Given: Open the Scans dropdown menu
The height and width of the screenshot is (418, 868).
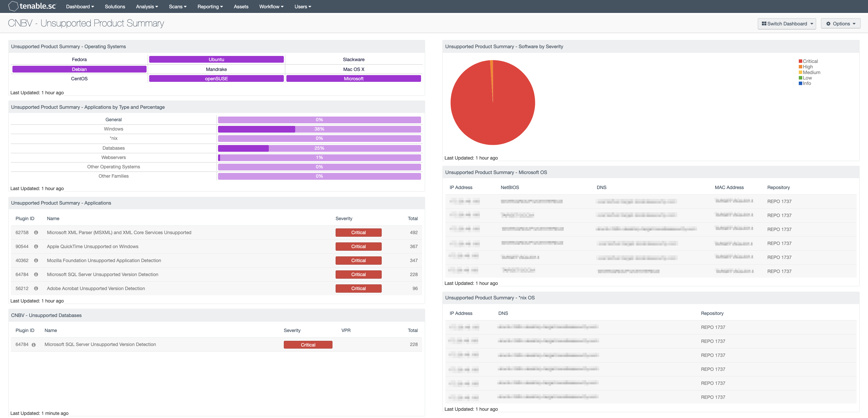Looking at the screenshot, I should pyautogui.click(x=178, y=6).
